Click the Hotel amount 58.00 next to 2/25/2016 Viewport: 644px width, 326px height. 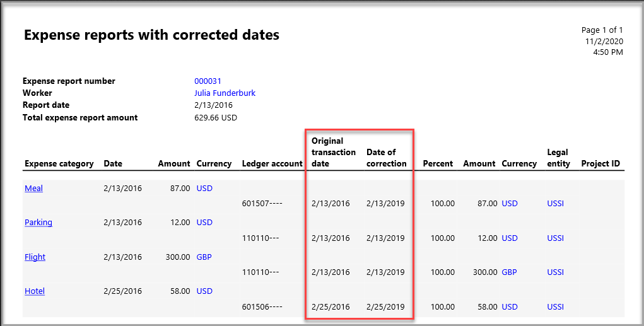180,291
